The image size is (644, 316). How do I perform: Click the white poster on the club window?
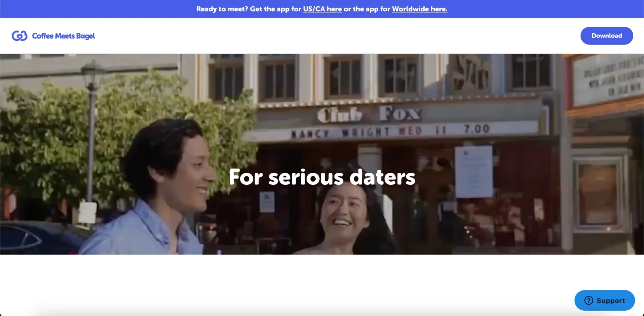click(473, 171)
